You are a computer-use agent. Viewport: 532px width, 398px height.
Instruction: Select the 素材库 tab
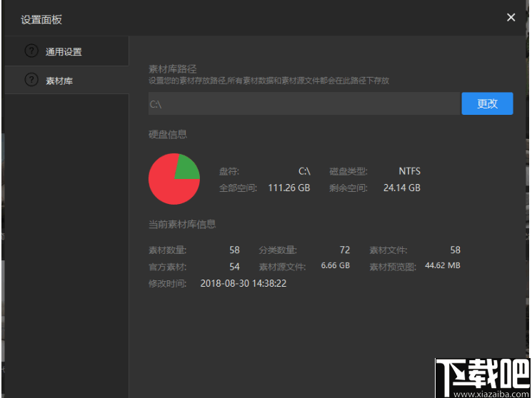67,81
